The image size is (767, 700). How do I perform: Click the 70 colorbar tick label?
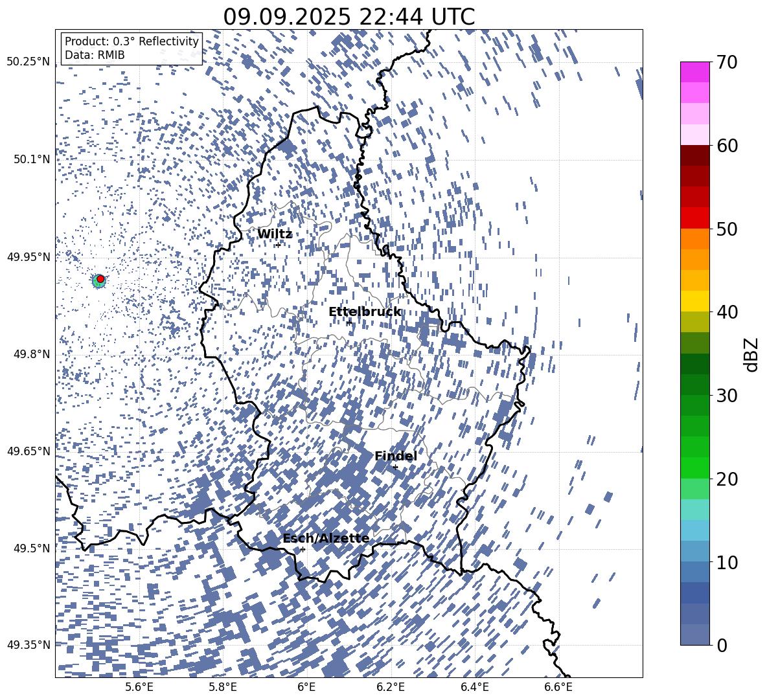click(x=727, y=62)
